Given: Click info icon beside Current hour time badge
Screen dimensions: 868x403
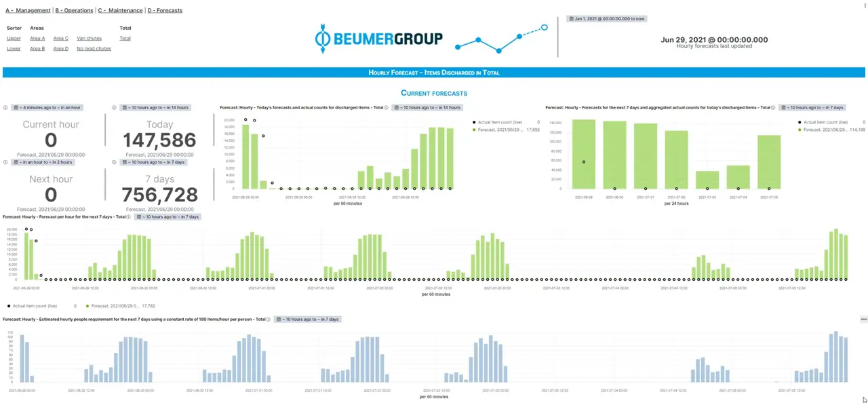Looking at the screenshot, I should point(5,107).
